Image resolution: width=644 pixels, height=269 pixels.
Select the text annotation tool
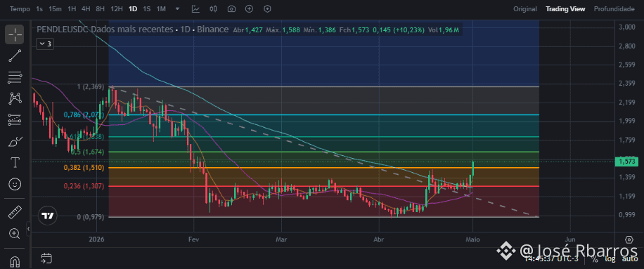[15, 163]
